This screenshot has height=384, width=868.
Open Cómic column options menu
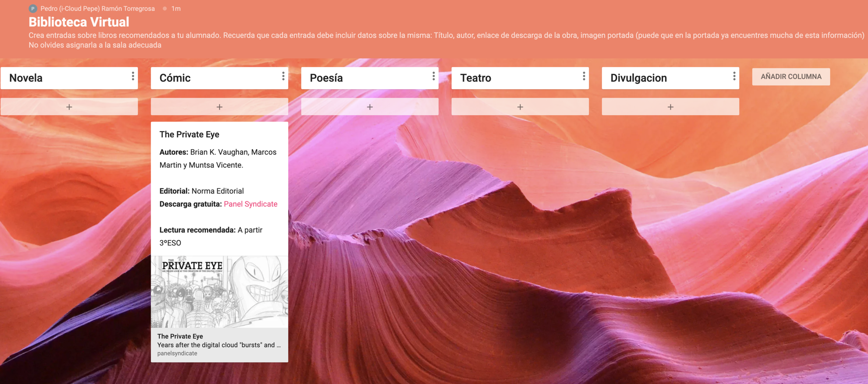coord(283,76)
